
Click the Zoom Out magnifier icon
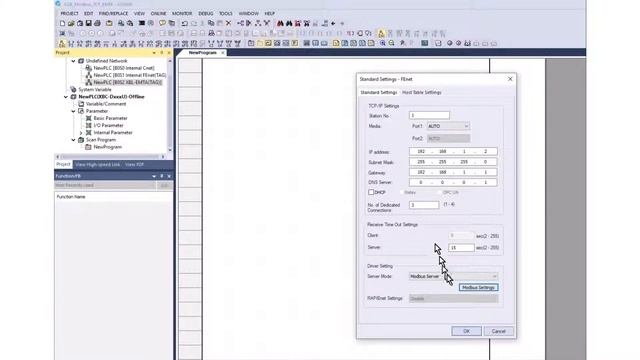pyautogui.click(x=391, y=43)
